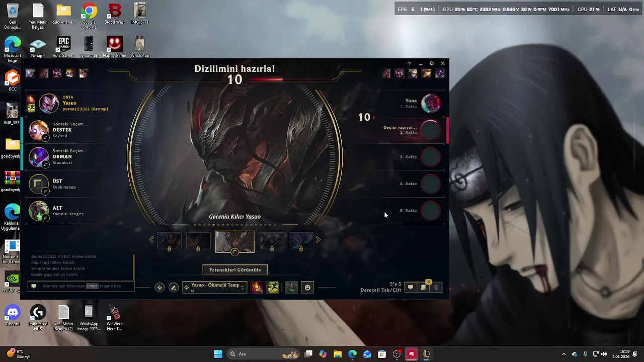The width and height of the screenshot is (644, 362).
Task: Click the ALT Yampiri Yengeç portrait
Action: coord(39,211)
